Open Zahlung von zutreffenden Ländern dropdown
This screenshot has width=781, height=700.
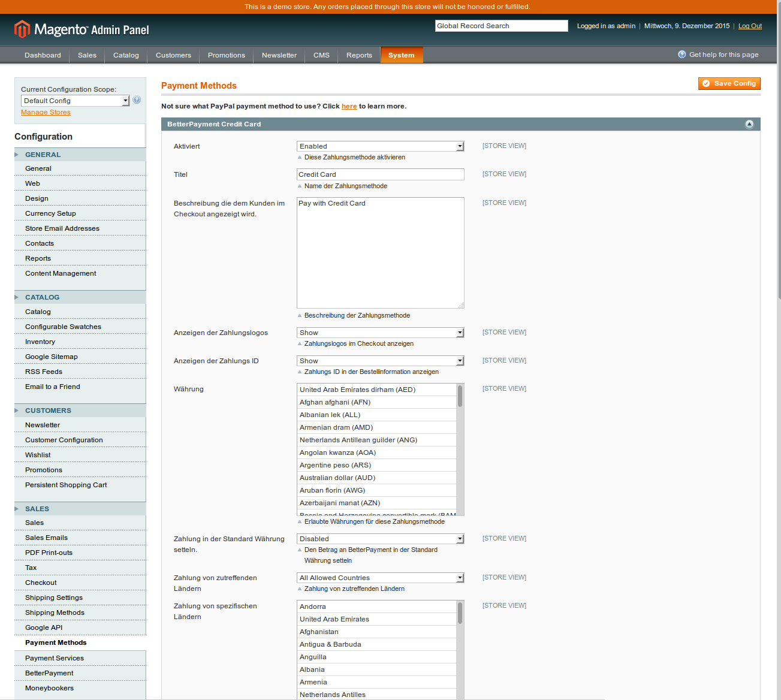point(381,578)
